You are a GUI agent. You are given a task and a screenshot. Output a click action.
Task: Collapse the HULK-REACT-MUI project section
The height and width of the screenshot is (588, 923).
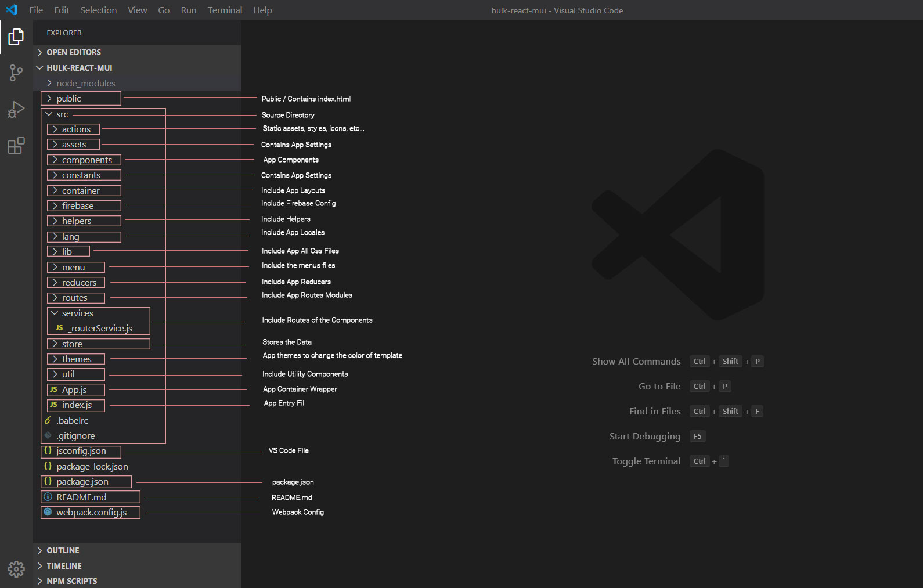[x=79, y=68]
